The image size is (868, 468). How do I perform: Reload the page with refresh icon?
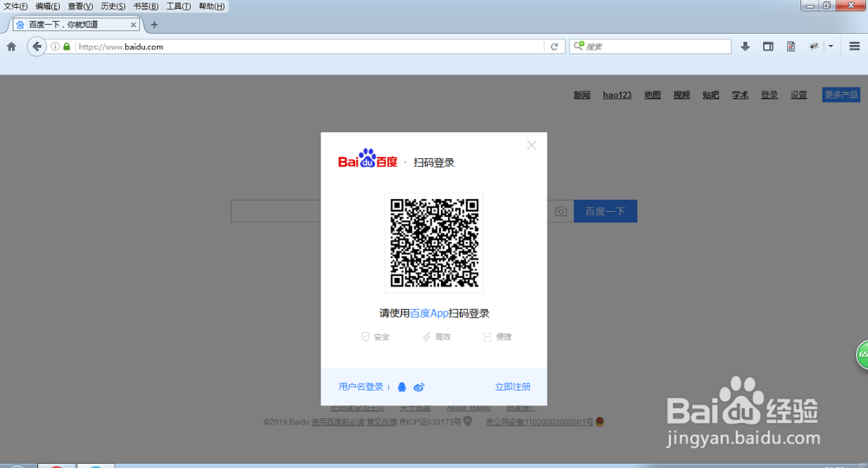tap(554, 47)
